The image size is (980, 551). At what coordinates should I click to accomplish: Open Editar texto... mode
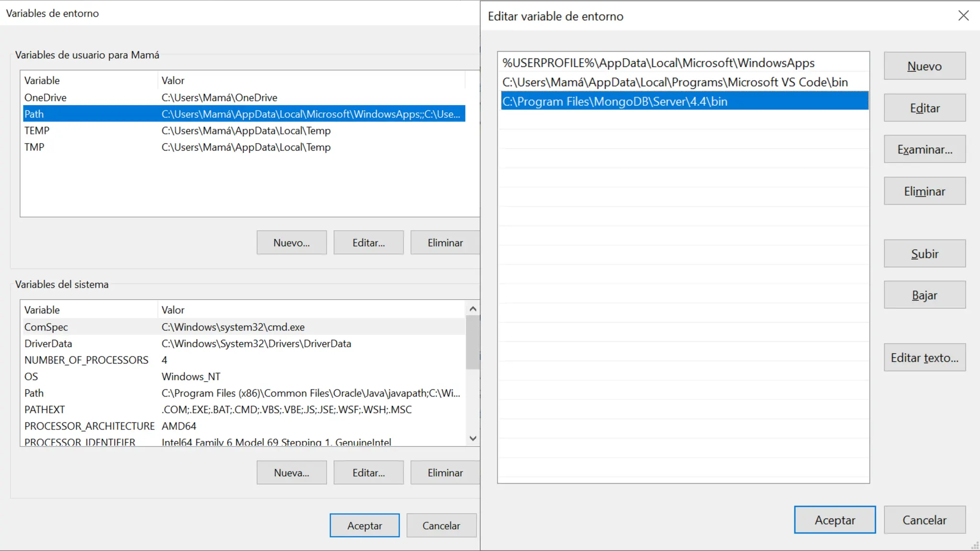point(924,358)
